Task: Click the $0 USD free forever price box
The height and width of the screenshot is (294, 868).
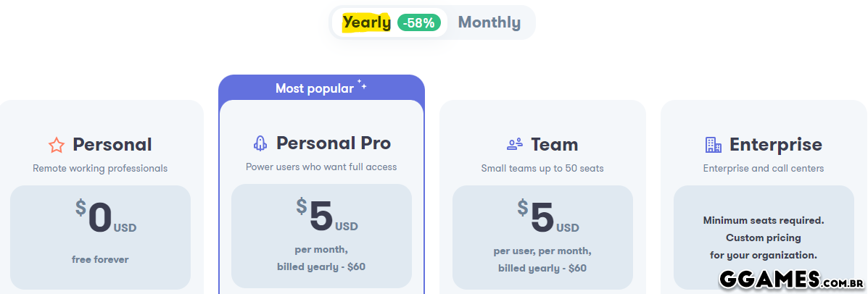Action: [101, 237]
